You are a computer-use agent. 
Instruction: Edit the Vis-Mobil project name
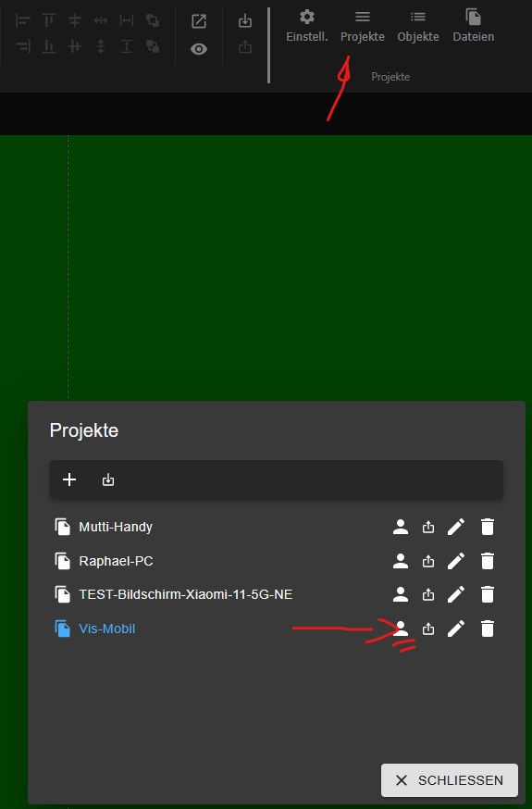456,629
